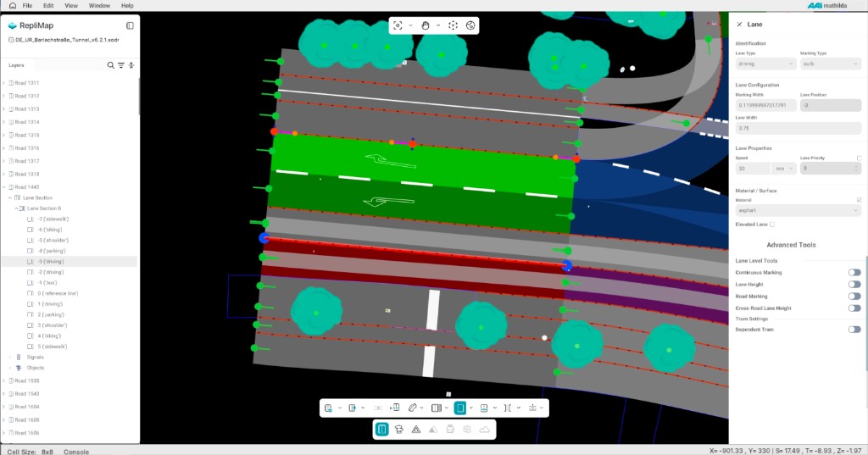Screen dimensions: 868x455
Task: Select the greyed terrain mountain mode icon
Action: pyautogui.click(x=484, y=429)
